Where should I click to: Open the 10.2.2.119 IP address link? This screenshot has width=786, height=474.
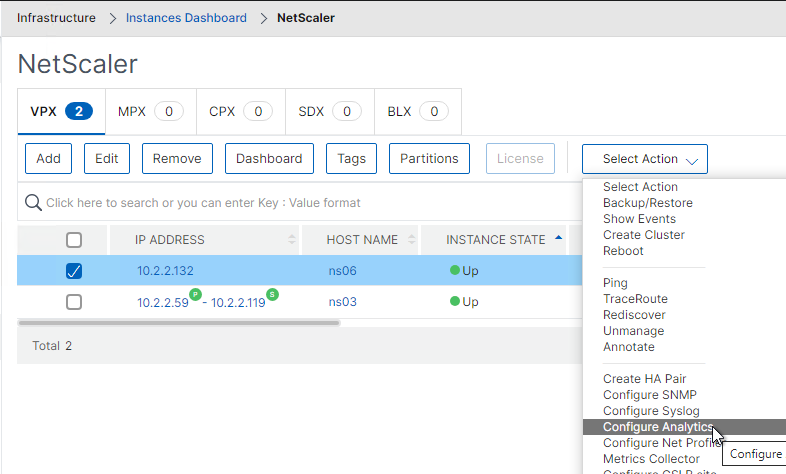[x=238, y=303]
